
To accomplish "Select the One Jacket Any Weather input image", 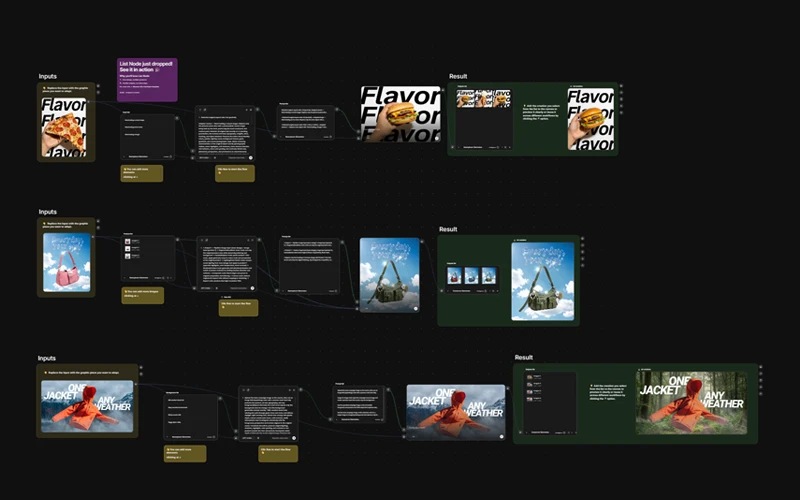I will [87, 407].
